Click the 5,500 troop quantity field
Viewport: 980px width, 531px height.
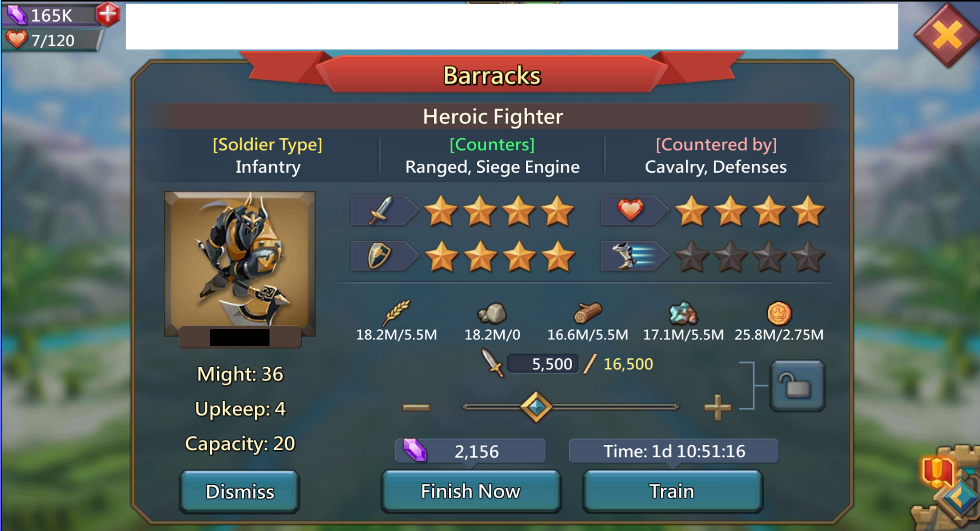pyautogui.click(x=543, y=364)
